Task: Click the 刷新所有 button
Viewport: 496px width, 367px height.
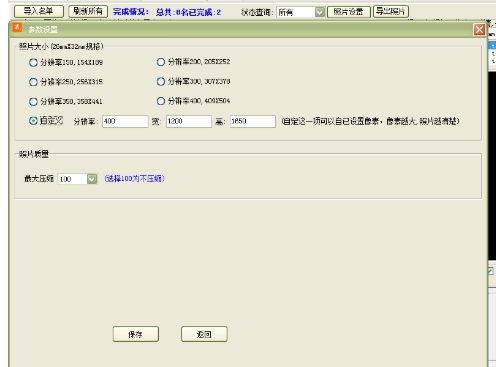Action: click(88, 11)
